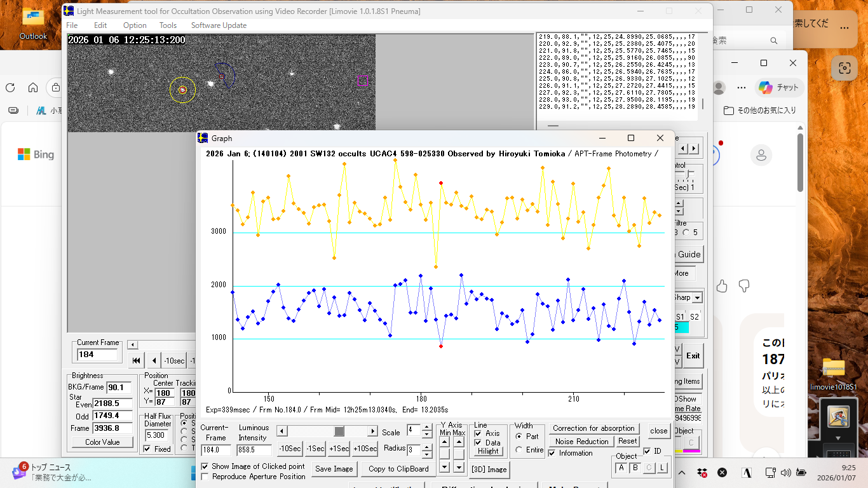Show hidden icons in system tray
This screenshot has width=868, height=488.
pos(683,473)
